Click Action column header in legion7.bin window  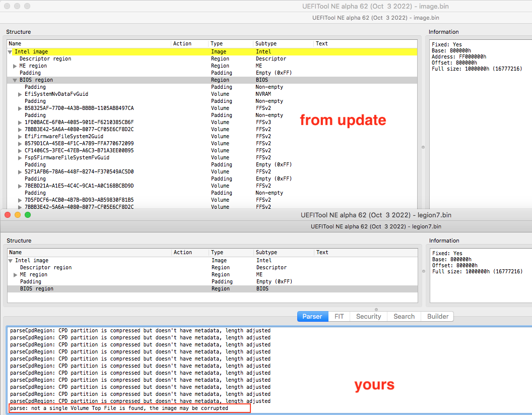pyautogui.click(x=190, y=252)
